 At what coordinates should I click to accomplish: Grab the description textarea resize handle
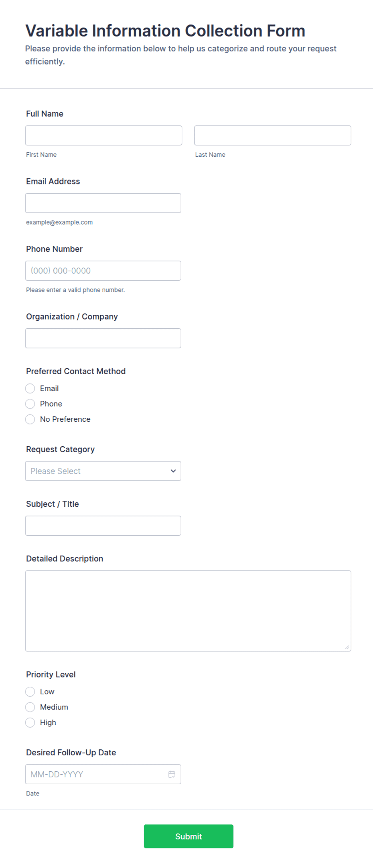tap(347, 647)
